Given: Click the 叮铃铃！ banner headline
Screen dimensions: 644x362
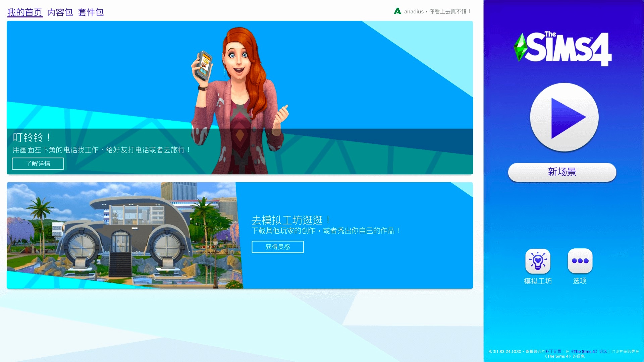Looking at the screenshot, I should pyautogui.click(x=32, y=137).
